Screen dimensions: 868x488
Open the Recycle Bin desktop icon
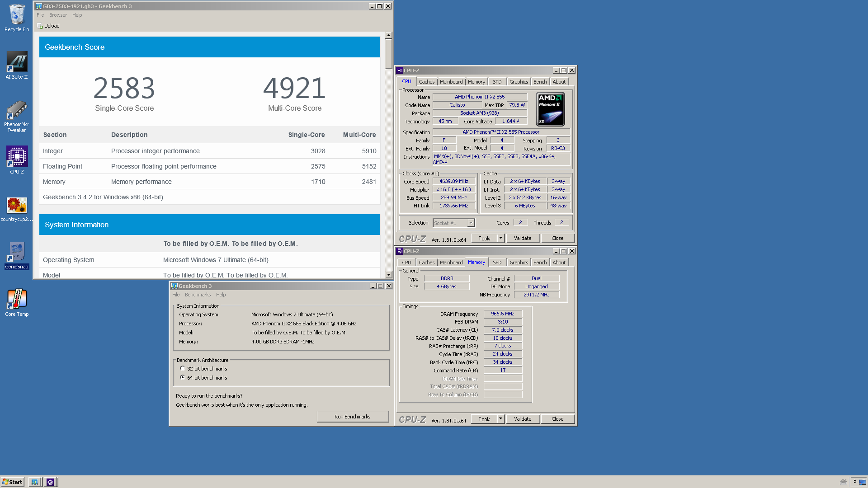17,18
